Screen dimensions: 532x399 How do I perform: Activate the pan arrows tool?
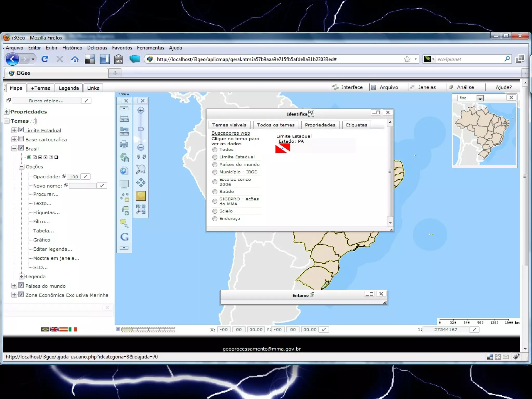(141, 182)
